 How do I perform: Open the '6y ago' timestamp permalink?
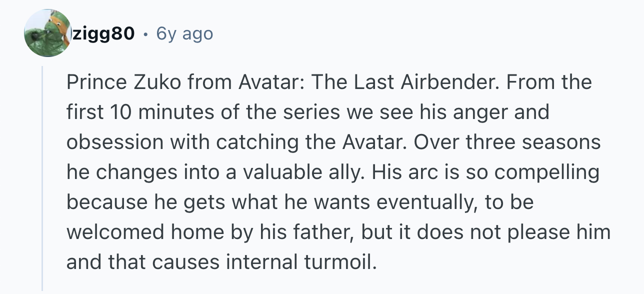[x=184, y=33]
